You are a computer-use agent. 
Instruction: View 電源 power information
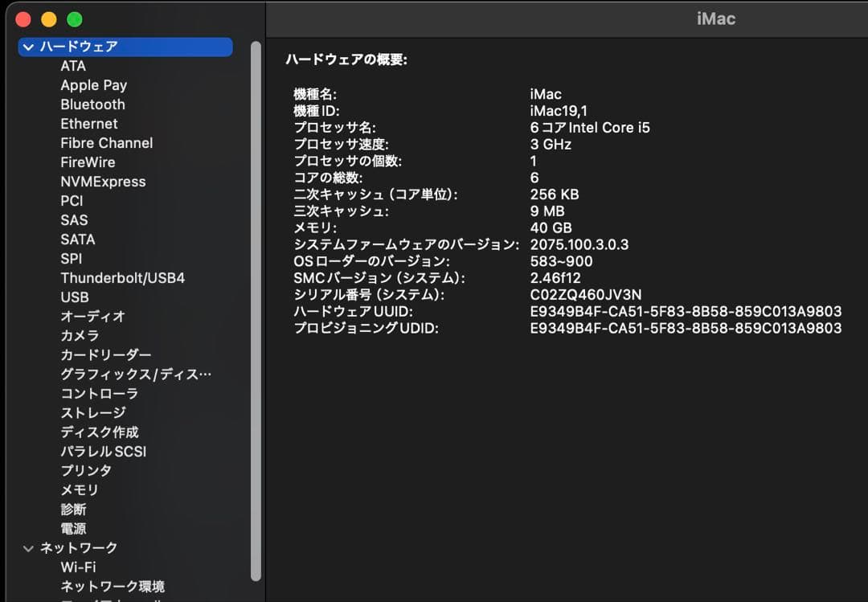click(72, 528)
